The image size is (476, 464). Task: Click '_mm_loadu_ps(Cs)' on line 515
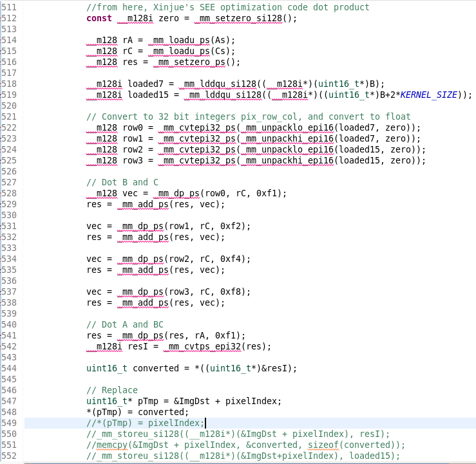click(191, 51)
